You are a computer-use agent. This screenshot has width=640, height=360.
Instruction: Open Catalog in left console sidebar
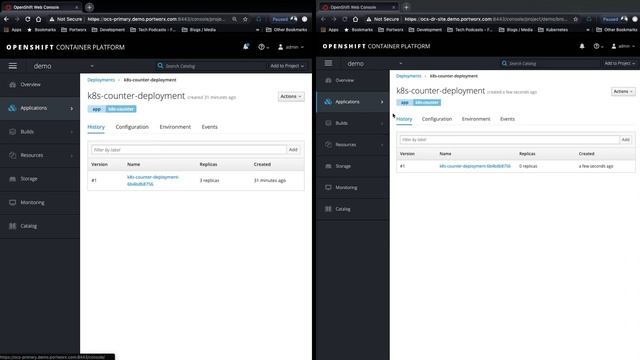click(40, 226)
